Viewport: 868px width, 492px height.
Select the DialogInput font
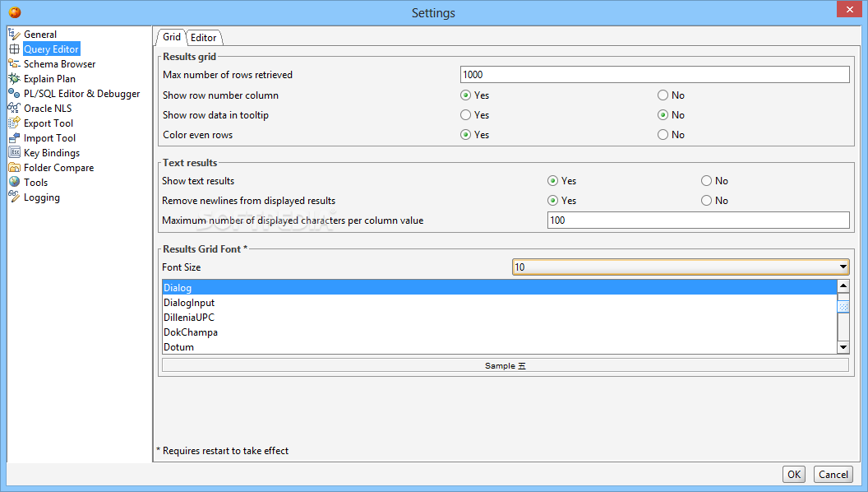click(x=499, y=303)
